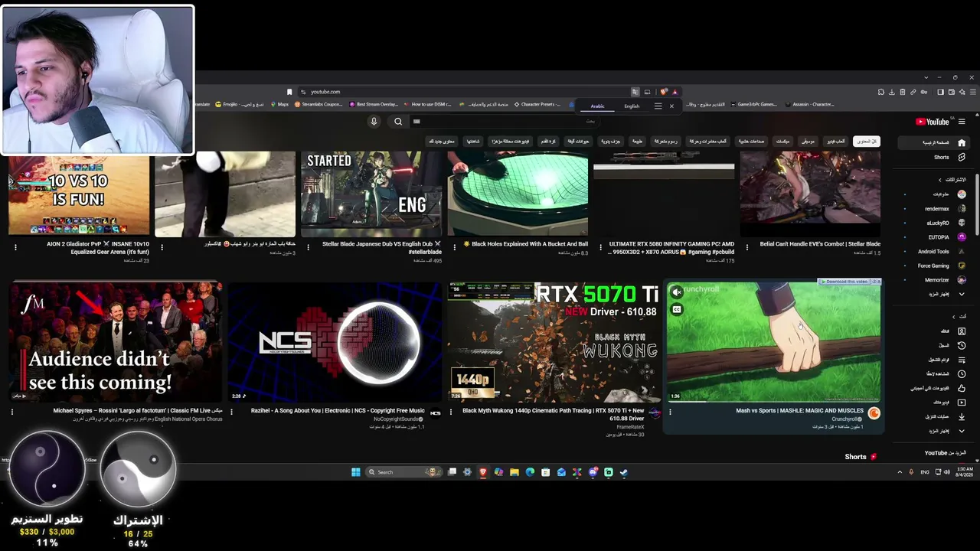Show hidden system tray icons
The height and width of the screenshot is (551, 980).
tap(900, 472)
